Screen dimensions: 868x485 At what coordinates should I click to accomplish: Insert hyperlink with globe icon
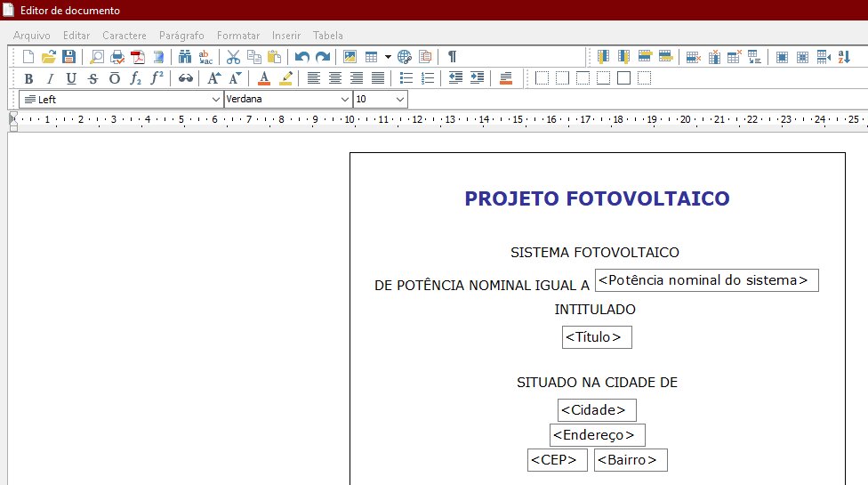[x=405, y=56]
